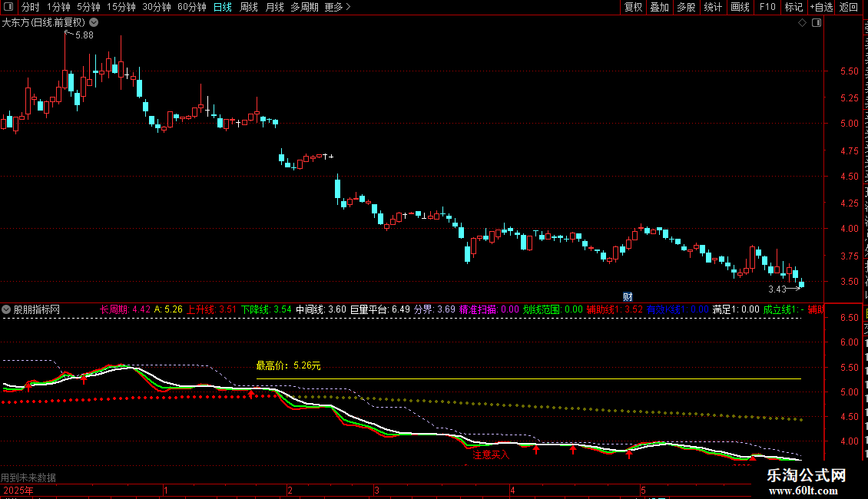The width and height of the screenshot is (868, 499).
Task: Click the 3.43 low price label
Action: click(777, 289)
